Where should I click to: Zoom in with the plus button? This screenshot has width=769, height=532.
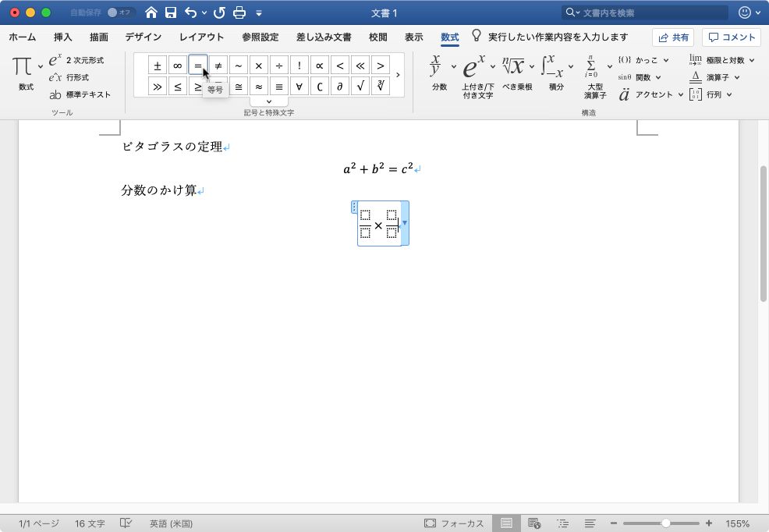(709, 523)
